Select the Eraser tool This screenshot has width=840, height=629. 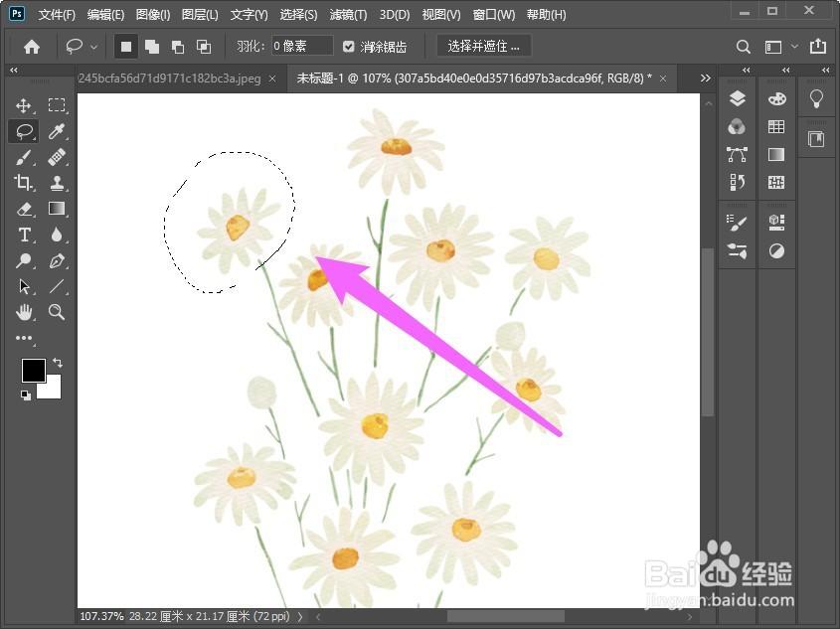point(24,209)
